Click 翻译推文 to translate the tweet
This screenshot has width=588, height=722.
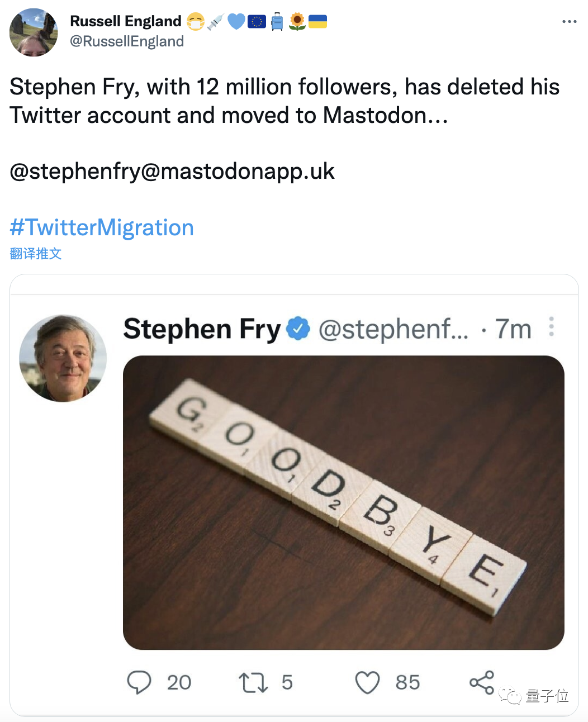(36, 254)
